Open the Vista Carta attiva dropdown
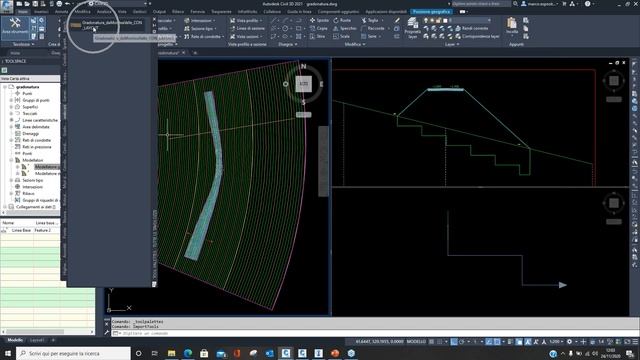This screenshot has width=640, height=360. click(30, 78)
